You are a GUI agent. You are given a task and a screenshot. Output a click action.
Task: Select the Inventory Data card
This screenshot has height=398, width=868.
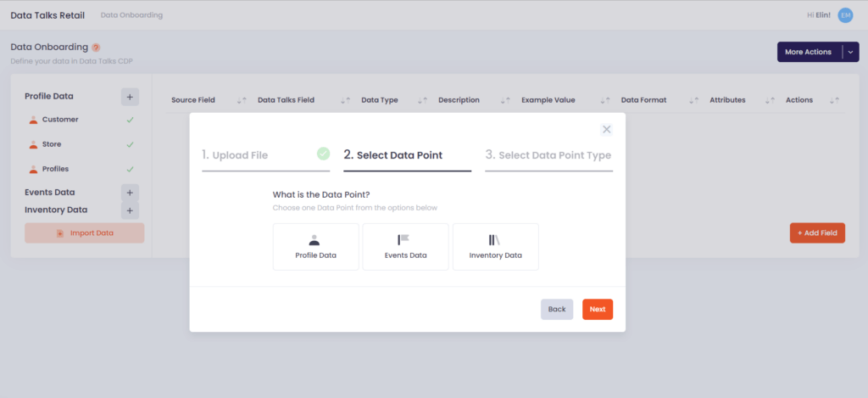tap(495, 247)
